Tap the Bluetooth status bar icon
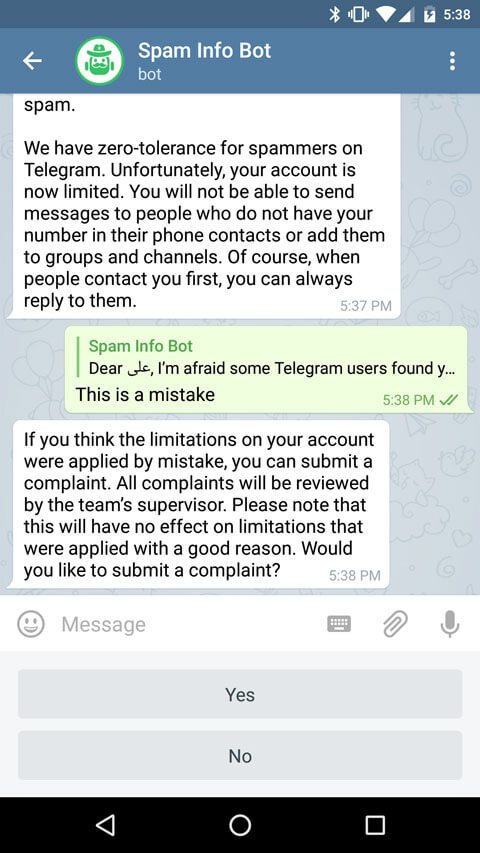Viewport: 480px width, 853px height. pos(334,15)
